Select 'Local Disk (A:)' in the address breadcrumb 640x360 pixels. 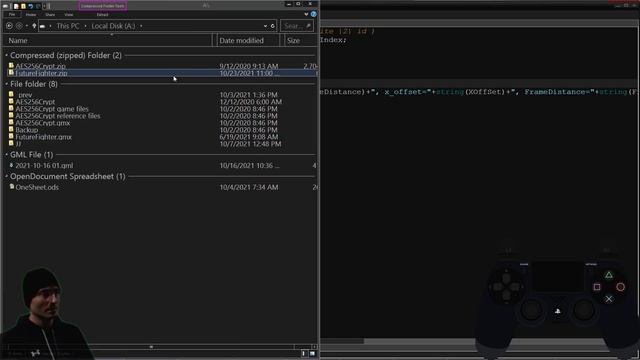113,26
